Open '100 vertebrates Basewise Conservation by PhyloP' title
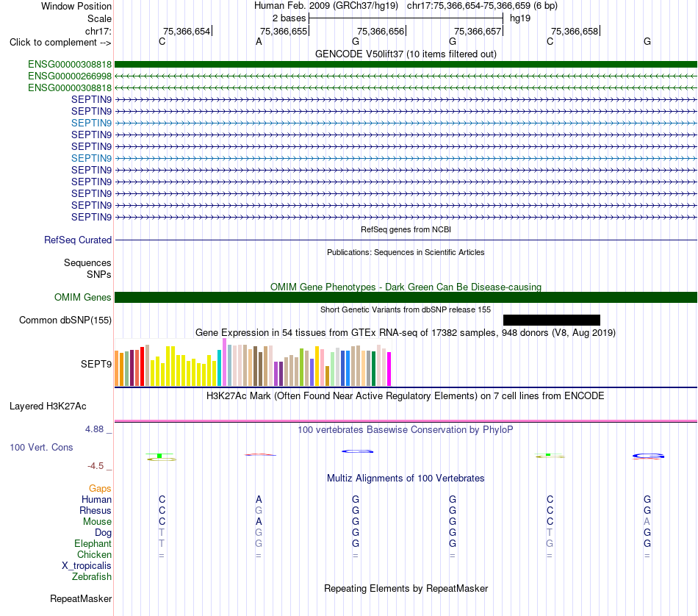The image size is (698, 616). 406,430
